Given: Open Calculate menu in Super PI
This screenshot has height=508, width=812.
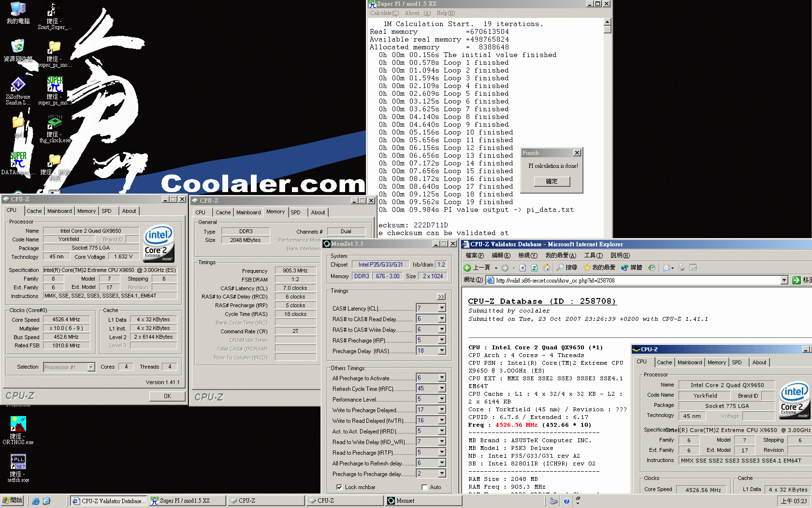Looking at the screenshot, I should coord(384,13).
